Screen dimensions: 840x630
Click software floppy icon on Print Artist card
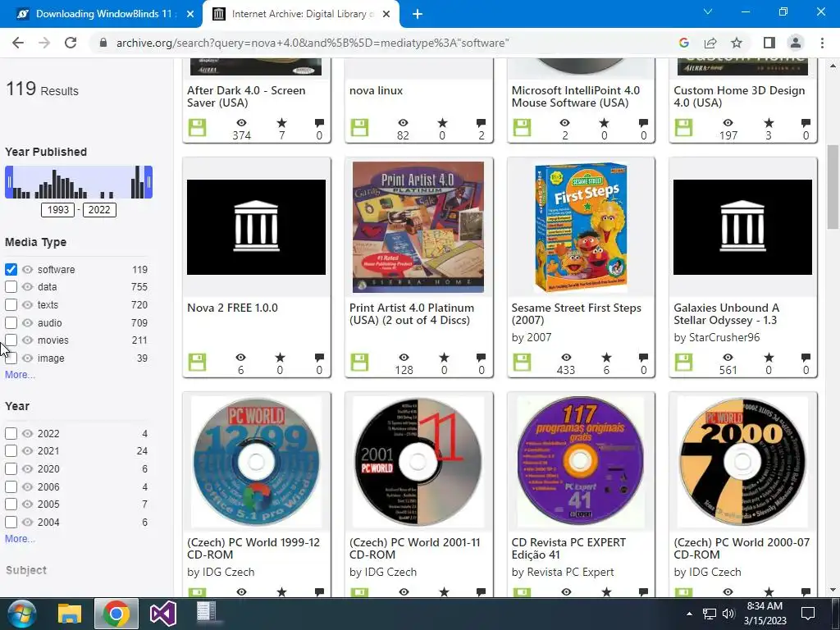359,363
